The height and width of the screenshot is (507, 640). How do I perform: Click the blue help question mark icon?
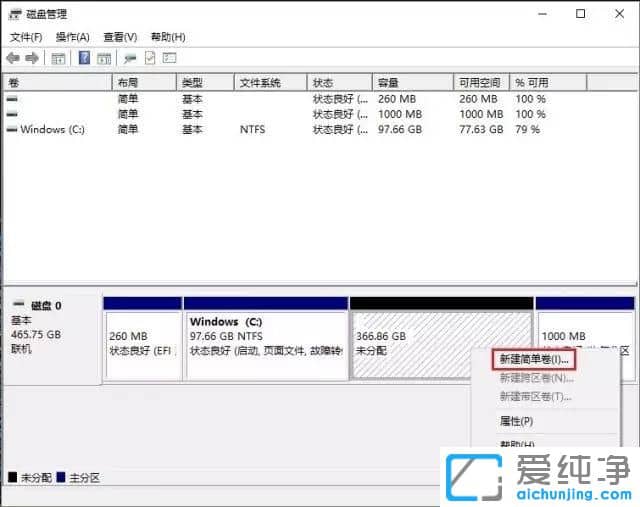pyautogui.click(x=85, y=58)
